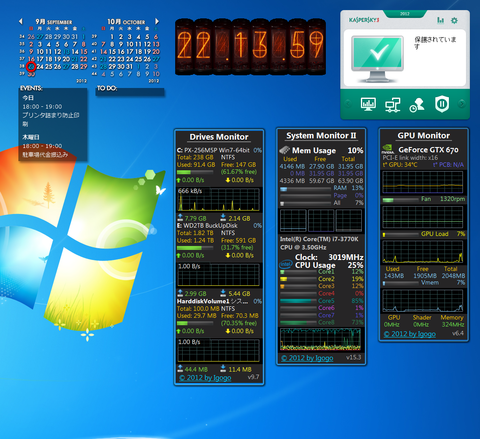Click Fan 1320rpm bar
This screenshot has height=439, width=480.
tap(400, 200)
